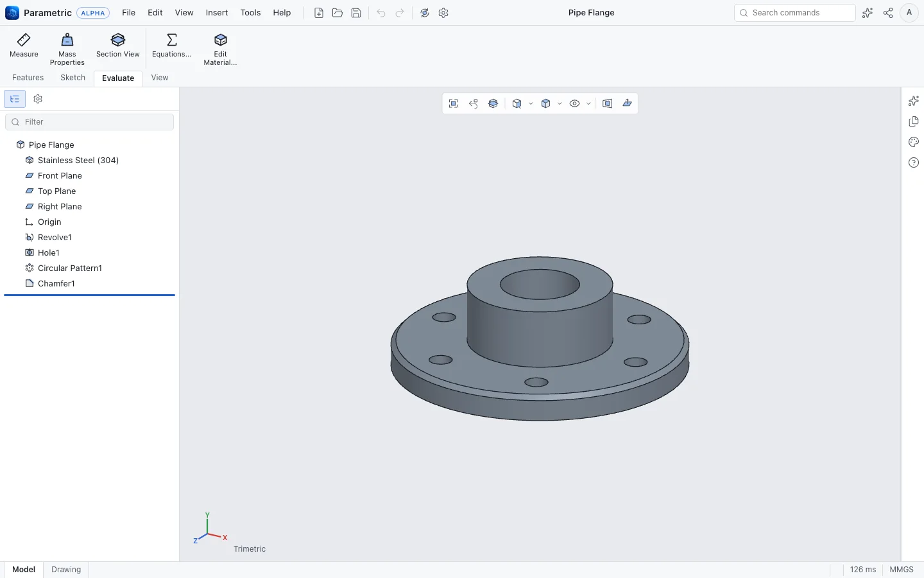924x578 pixels.
Task: Toggle section view icon in viewport toolbar
Action: coord(493,103)
